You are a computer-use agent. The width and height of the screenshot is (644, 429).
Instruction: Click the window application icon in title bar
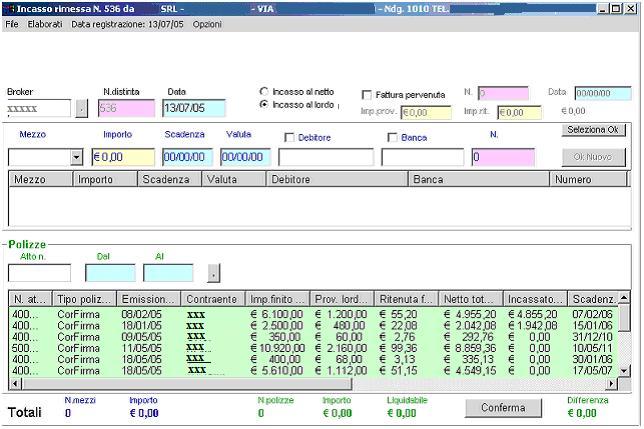(9, 9)
